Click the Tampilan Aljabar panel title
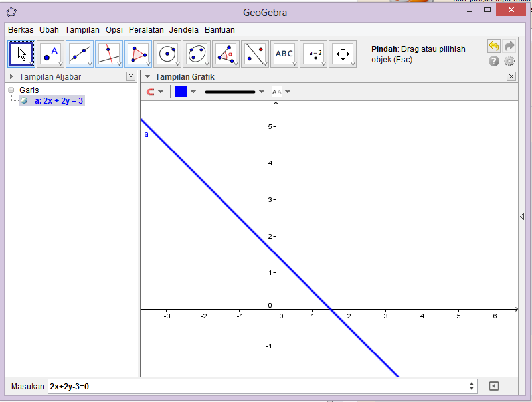Viewport: 532px width, 402px height. [50, 76]
